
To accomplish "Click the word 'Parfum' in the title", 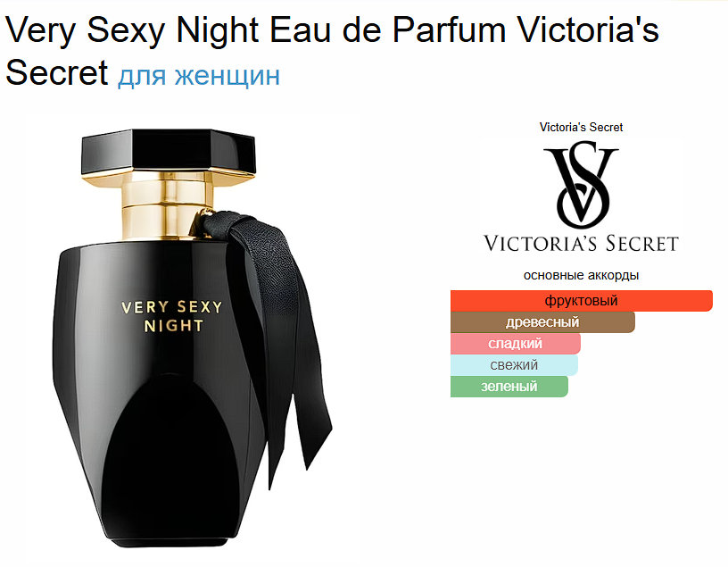I will click(x=449, y=30).
